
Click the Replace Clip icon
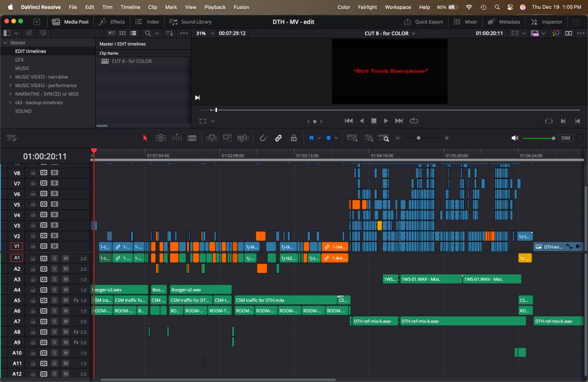pyautogui.click(x=243, y=138)
